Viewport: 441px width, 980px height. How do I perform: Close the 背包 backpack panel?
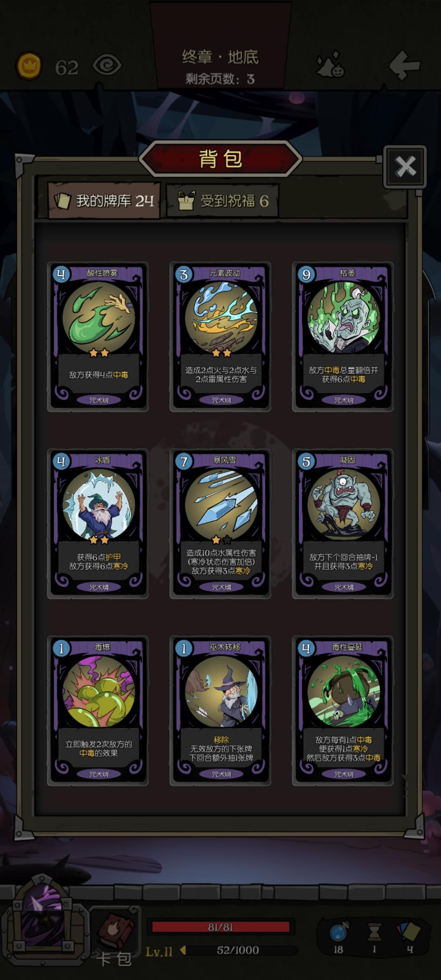[405, 166]
